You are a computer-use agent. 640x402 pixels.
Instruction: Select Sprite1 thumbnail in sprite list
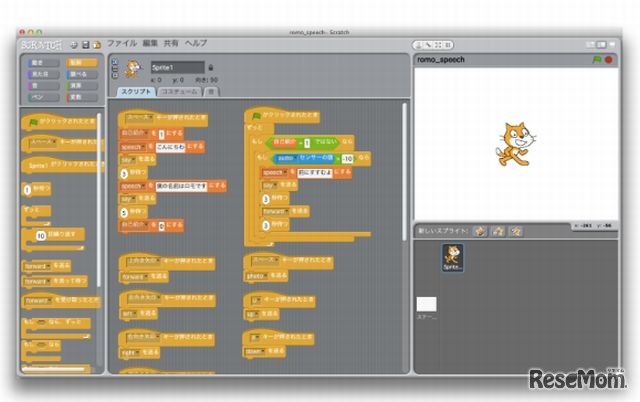click(453, 258)
